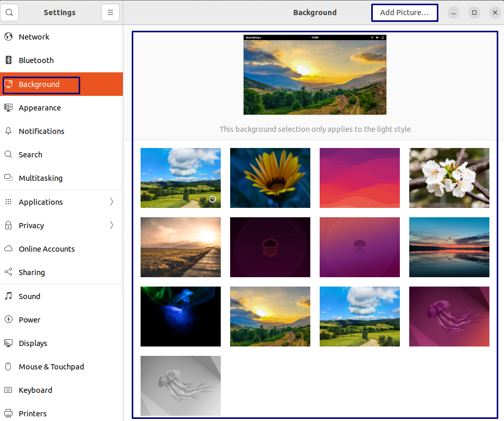
Task: Select the green valley road wallpaper with clock badge
Action: point(181,178)
